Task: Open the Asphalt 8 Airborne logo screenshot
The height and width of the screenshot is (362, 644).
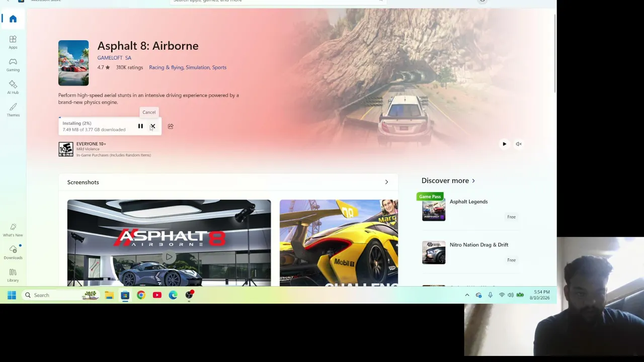Action: (169, 243)
